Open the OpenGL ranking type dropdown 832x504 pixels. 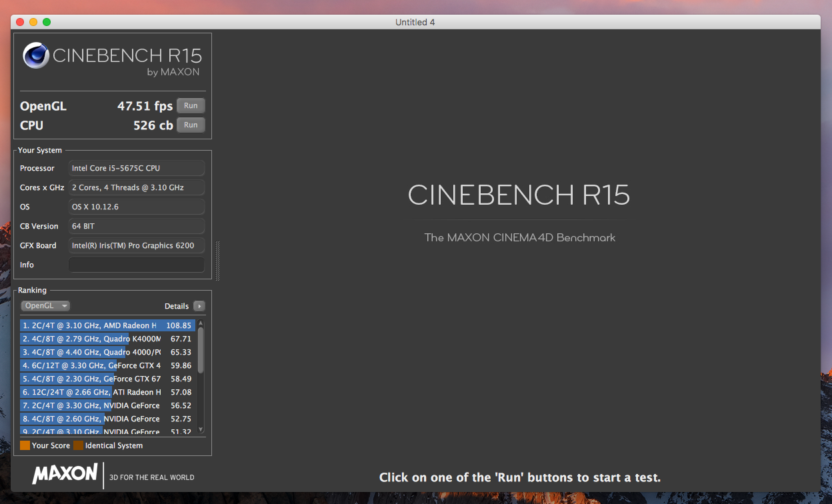45,306
